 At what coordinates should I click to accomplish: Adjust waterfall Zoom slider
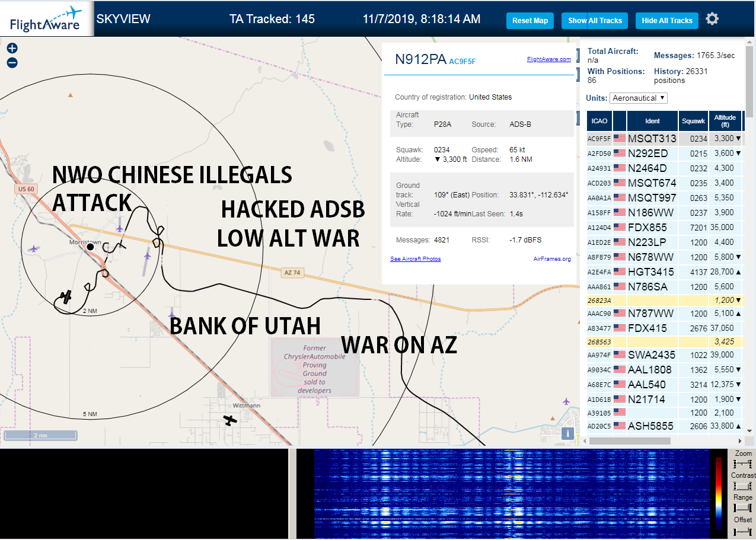742,464
